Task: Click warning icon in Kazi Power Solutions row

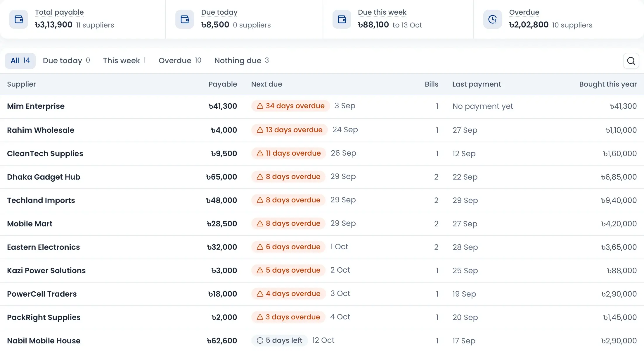Action: click(260, 270)
